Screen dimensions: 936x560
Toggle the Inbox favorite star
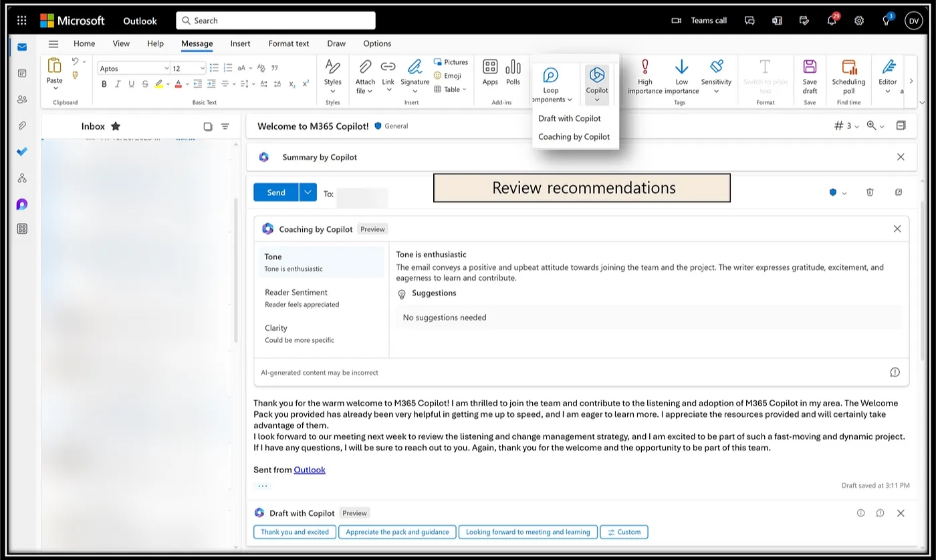coord(116,126)
